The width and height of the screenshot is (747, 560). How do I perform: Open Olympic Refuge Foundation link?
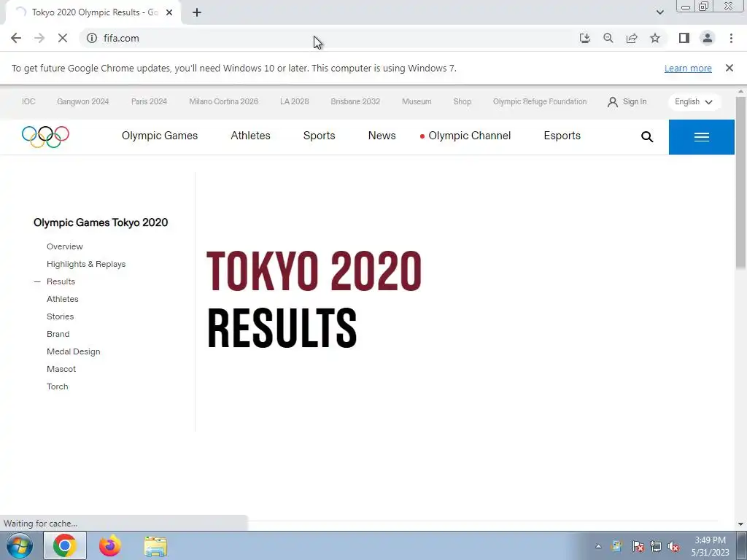[x=540, y=101]
